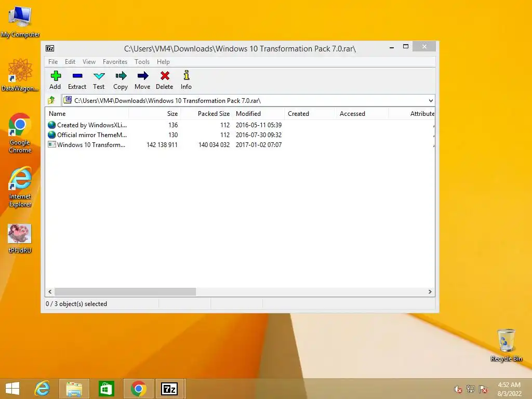Screen dimensions: 532x399
Task: Open the File menu
Action: coord(53,62)
